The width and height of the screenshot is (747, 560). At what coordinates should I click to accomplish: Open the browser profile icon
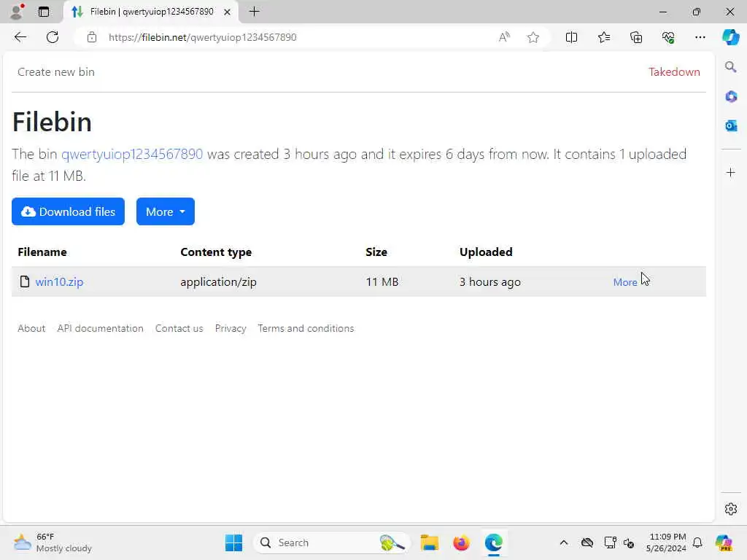pyautogui.click(x=17, y=12)
